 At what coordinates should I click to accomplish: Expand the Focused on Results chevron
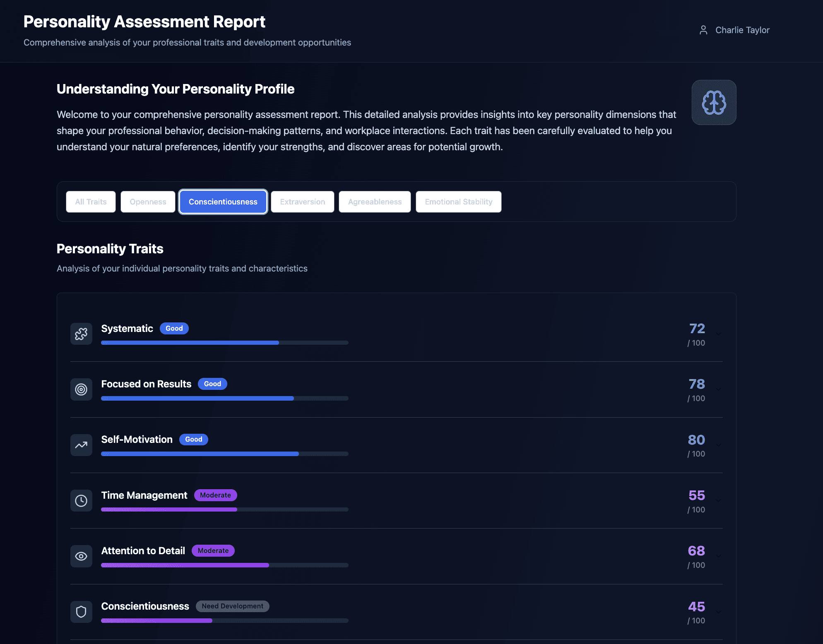(x=719, y=389)
